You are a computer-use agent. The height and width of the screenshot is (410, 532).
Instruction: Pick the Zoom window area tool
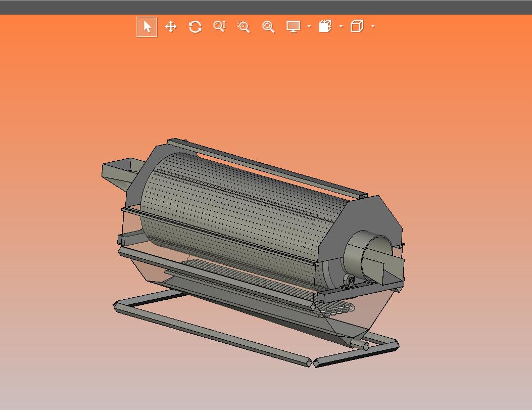[244, 27]
